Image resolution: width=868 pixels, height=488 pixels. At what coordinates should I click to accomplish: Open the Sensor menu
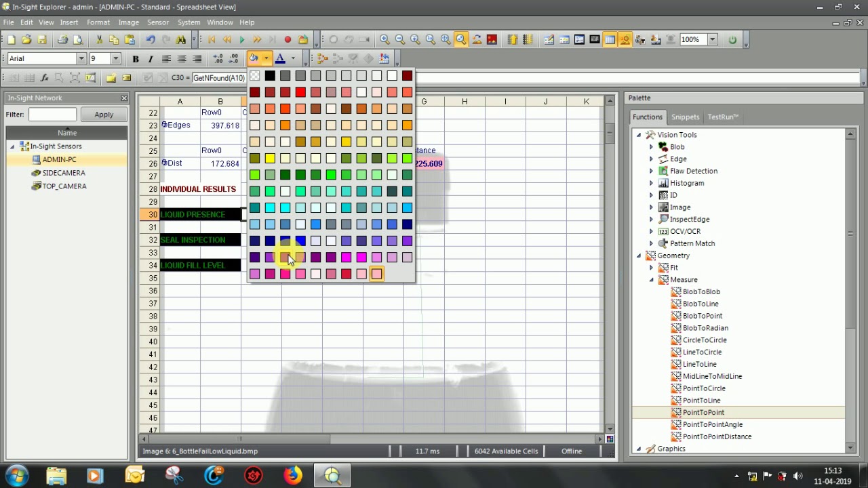[158, 22]
